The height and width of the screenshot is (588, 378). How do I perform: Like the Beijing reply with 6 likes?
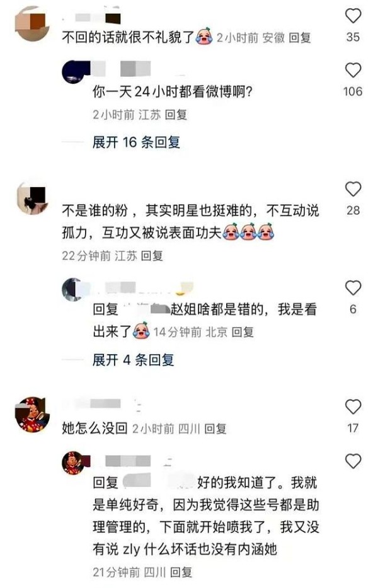tap(353, 288)
